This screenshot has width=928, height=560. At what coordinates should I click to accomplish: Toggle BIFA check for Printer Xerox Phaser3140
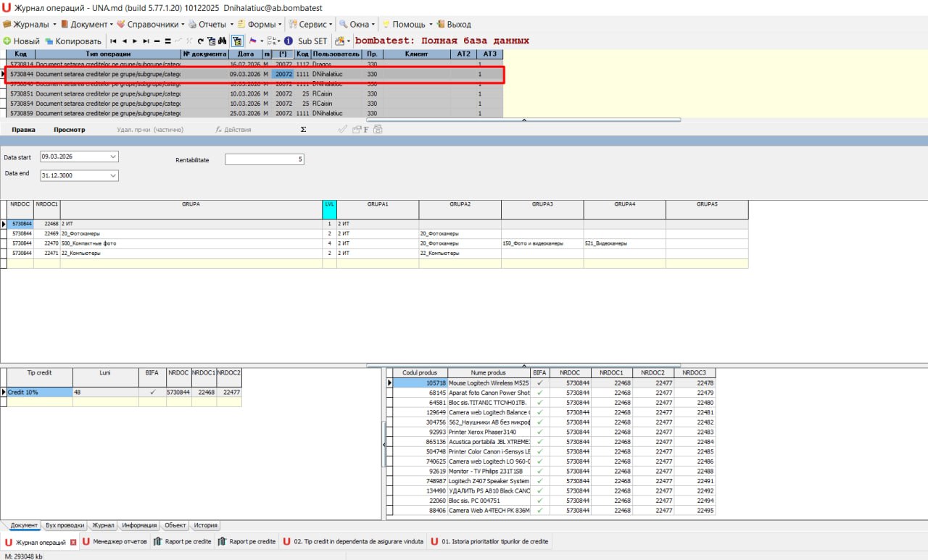click(x=539, y=432)
